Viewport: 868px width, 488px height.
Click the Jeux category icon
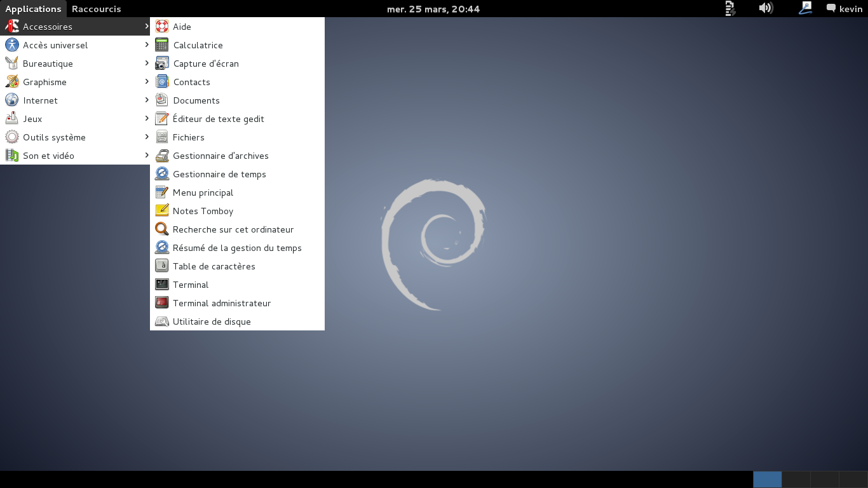click(12, 119)
